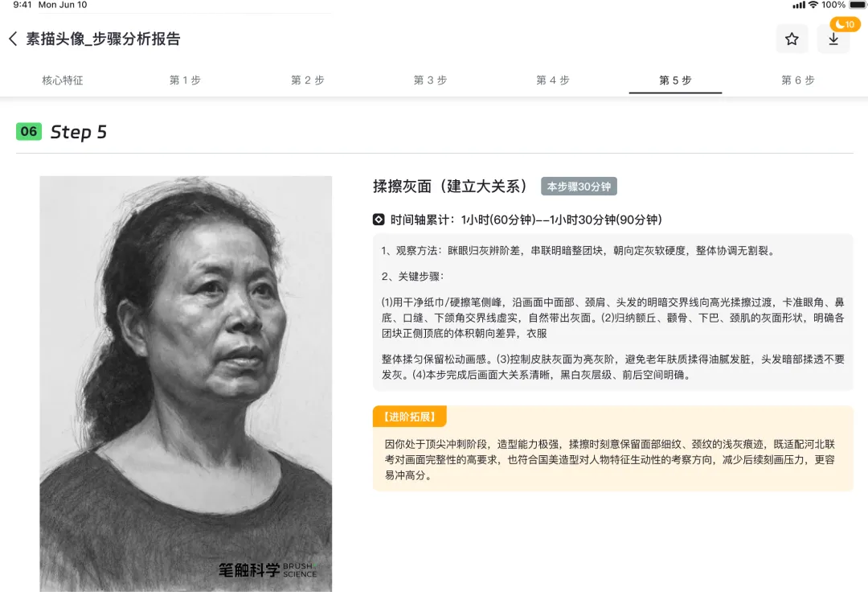The width and height of the screenshot is (868, 608).
Task: Switch to the 第 1 步 tab
Action: pos(185,80)
